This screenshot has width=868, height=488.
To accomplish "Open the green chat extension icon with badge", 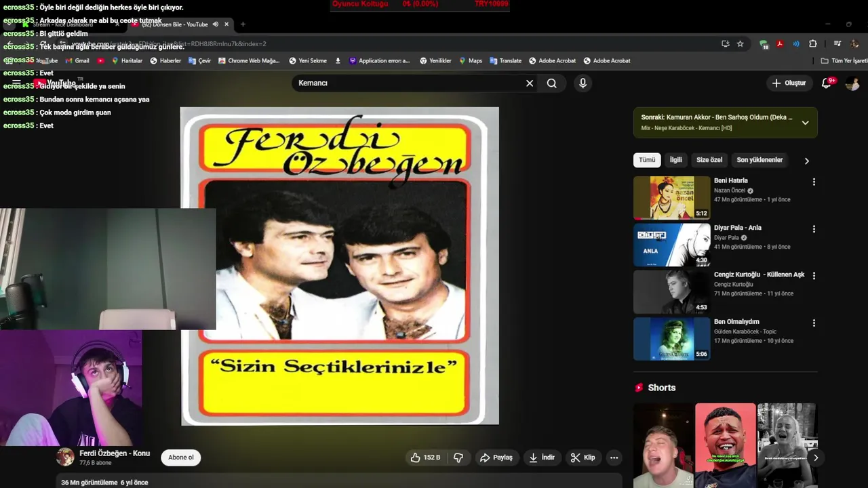I will (x=764, y=43).
